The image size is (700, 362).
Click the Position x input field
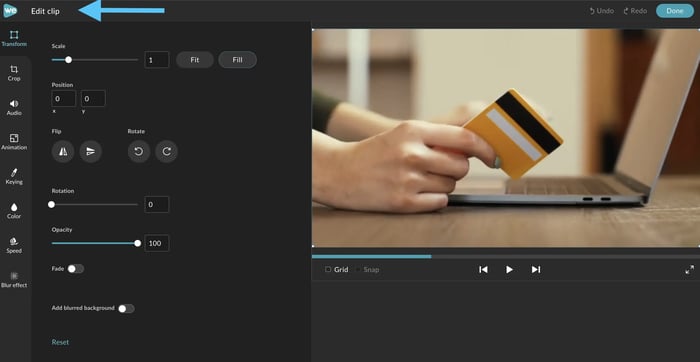(x=63, y=99)
